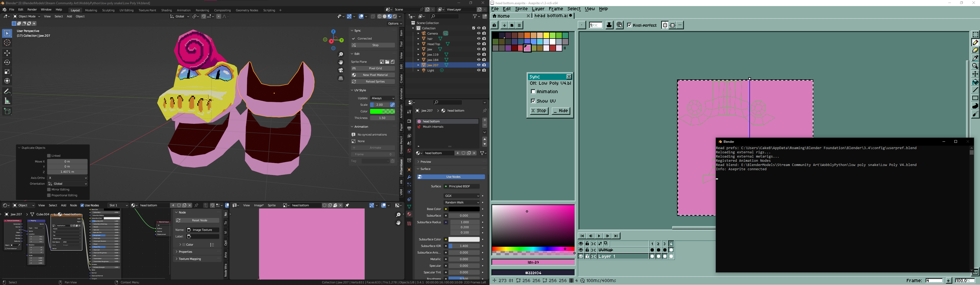Uncheck Show UV in Sync window
The width and height of the screenshot is (980, 285).
pos(533,101)
